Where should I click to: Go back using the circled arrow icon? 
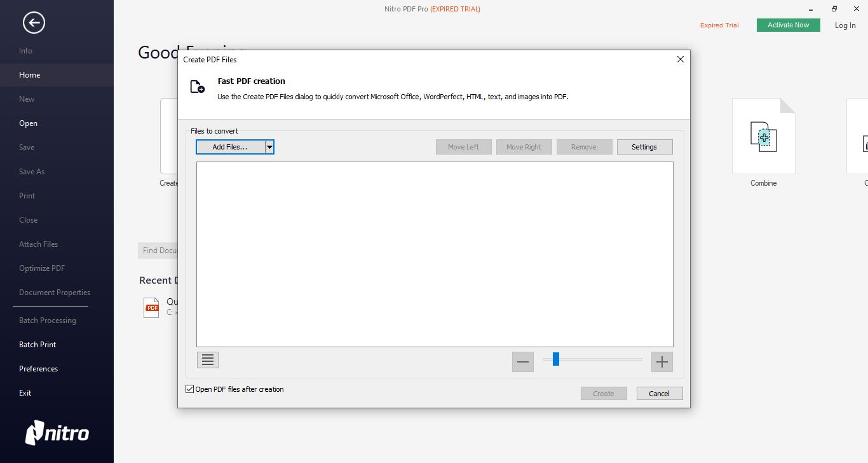[34, 23]
